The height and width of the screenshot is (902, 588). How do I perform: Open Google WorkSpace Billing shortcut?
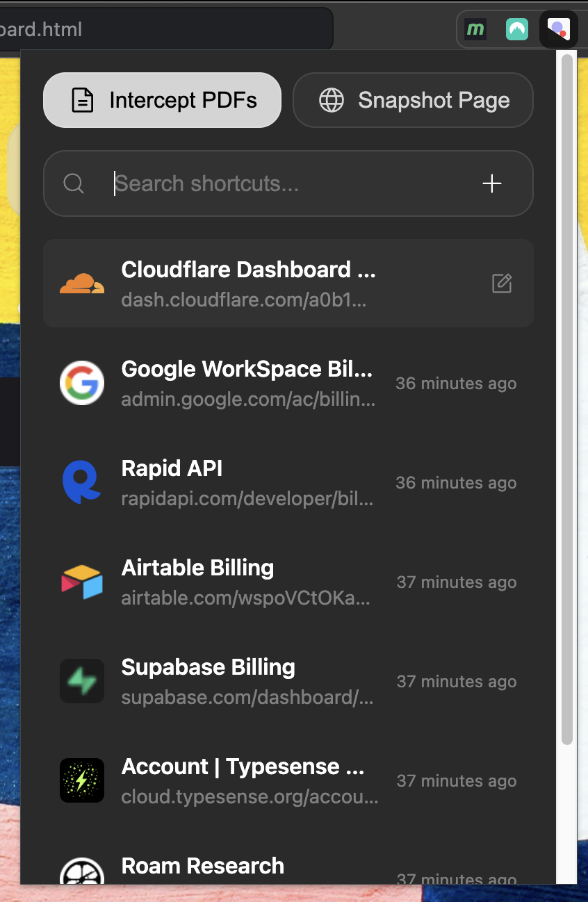point(288,383)
